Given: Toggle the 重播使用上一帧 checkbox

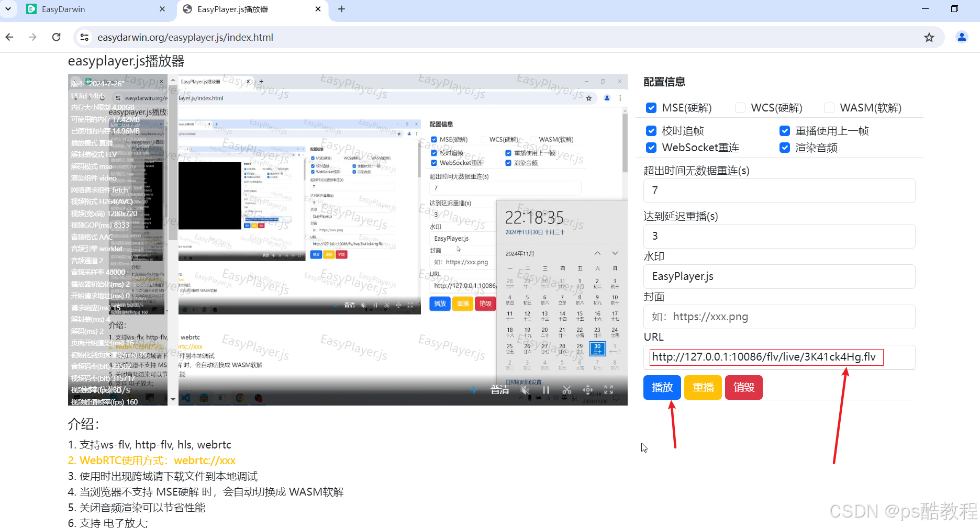Looking at the screenshot, I should tap(785, 131).
